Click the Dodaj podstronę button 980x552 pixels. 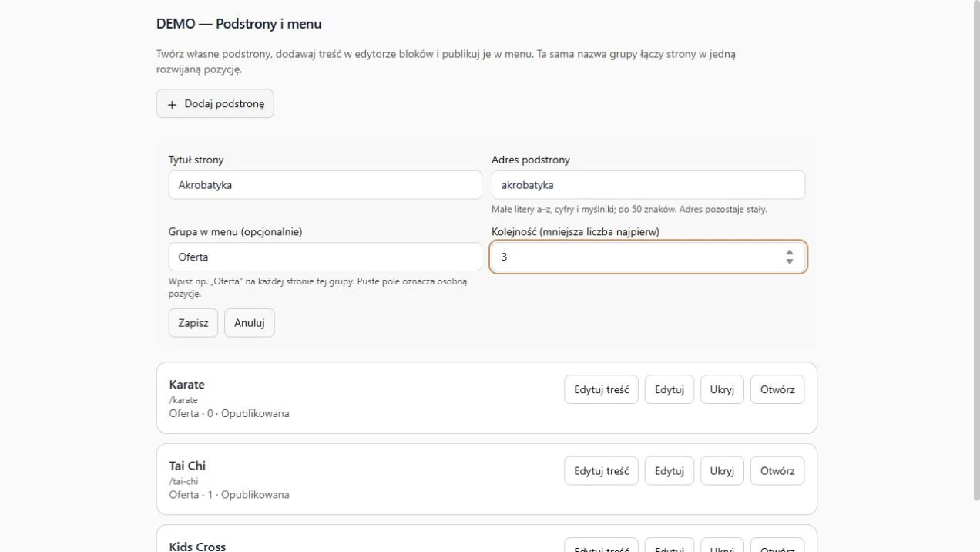pos(215,104)
